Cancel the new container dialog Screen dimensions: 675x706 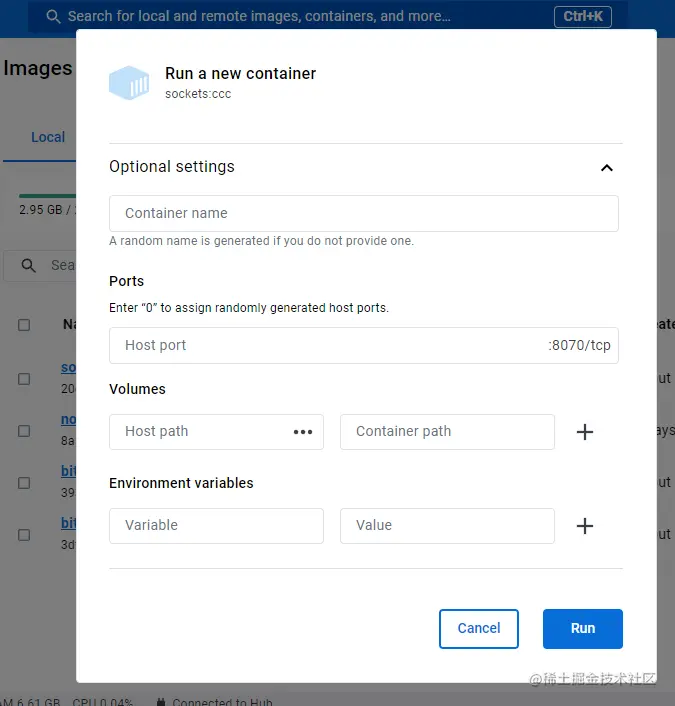(x=479, y=629)
